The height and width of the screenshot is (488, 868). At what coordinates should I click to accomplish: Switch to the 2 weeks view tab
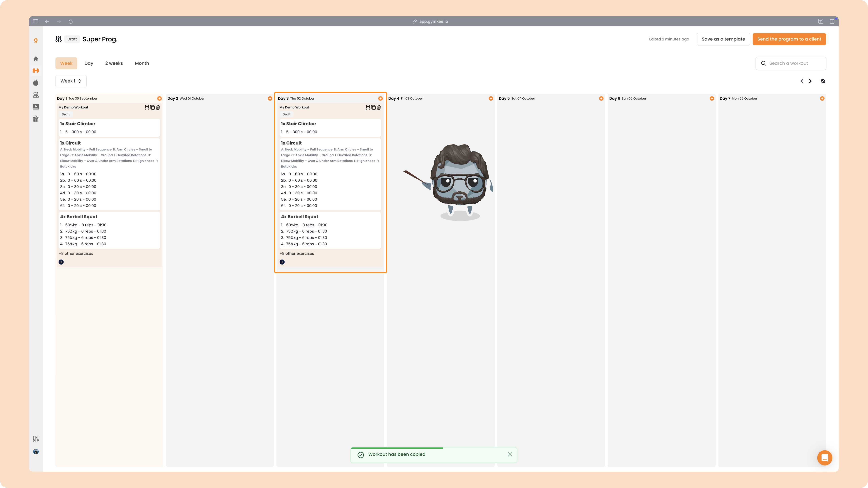click(114, 63)
